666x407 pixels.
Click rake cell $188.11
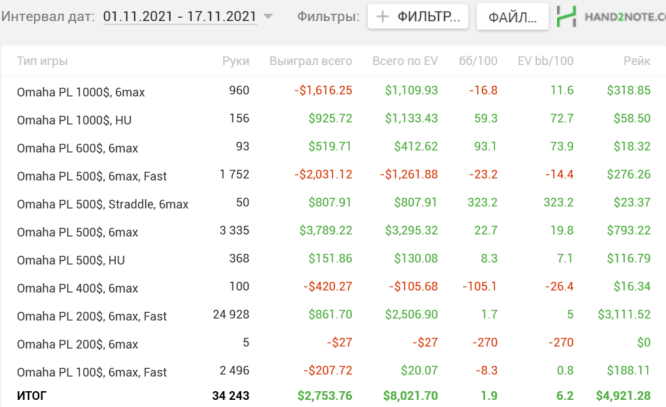tap(629, 371)
